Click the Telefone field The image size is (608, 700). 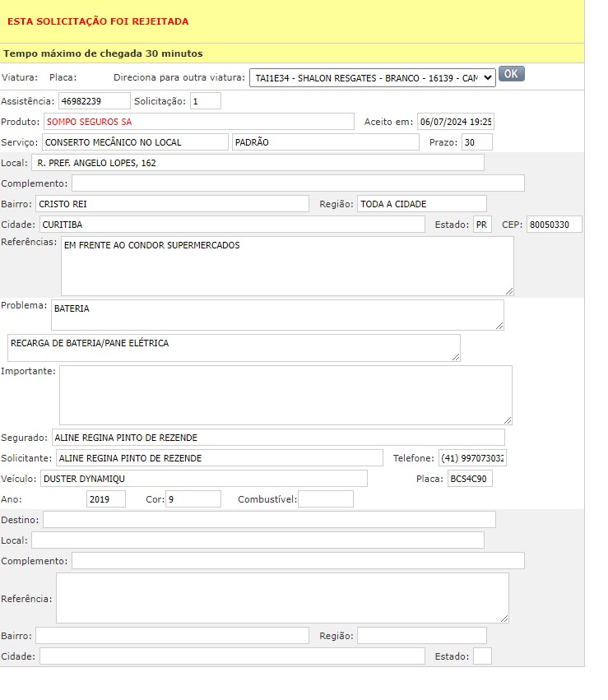click(x=472, y=458)
